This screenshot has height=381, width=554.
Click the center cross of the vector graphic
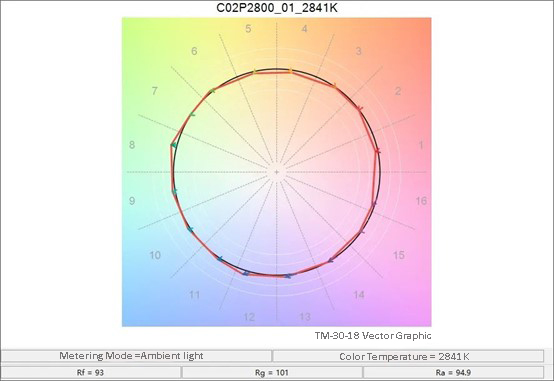point(277,172)
